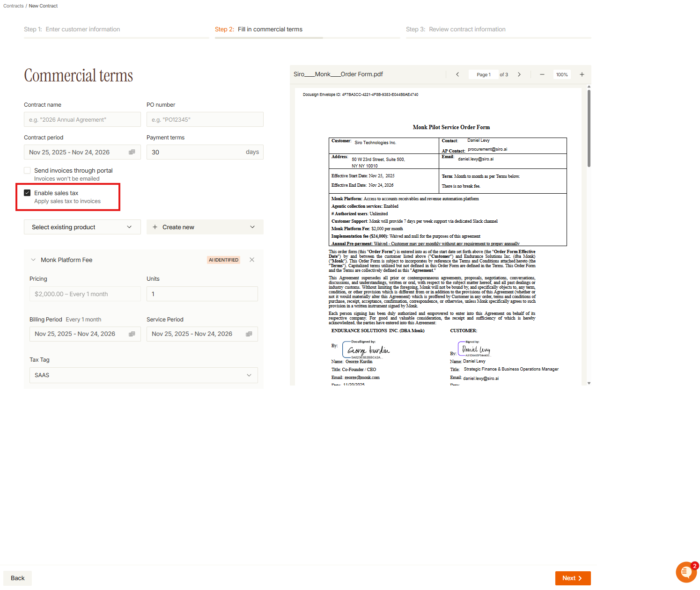The image size is (700, 590).
Task: Click 'Invoices won't be emailed' hint text
Action: pos(67,179)
